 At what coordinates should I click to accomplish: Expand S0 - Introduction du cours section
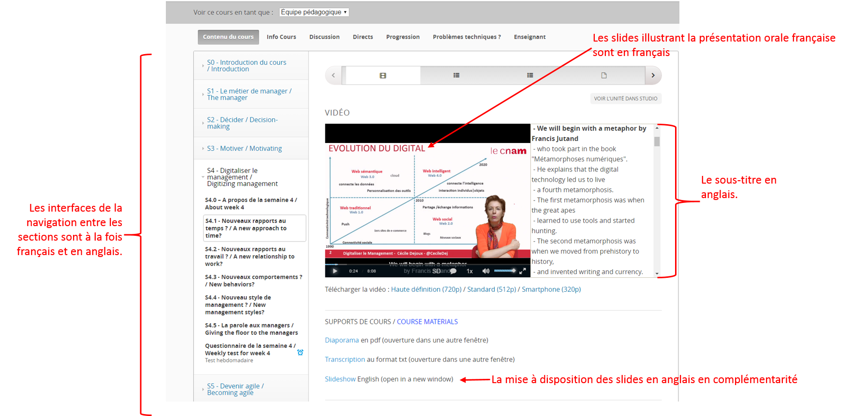click(251, 66)
